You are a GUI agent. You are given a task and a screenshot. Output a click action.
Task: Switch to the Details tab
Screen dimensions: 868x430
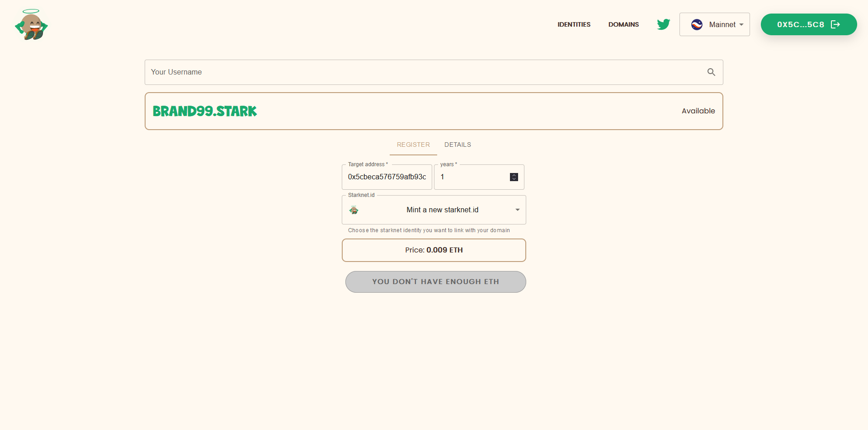point(458,145)
